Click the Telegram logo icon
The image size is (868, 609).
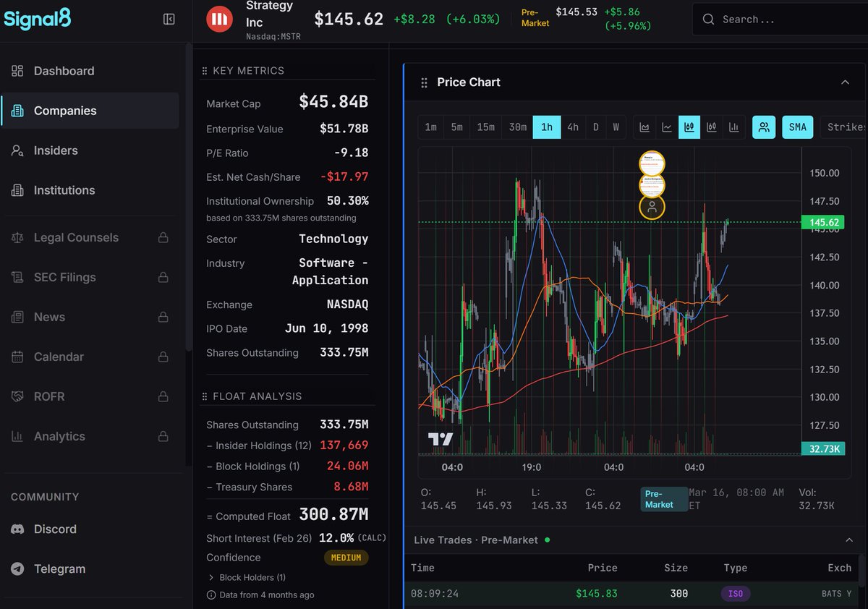coord(17,568)
